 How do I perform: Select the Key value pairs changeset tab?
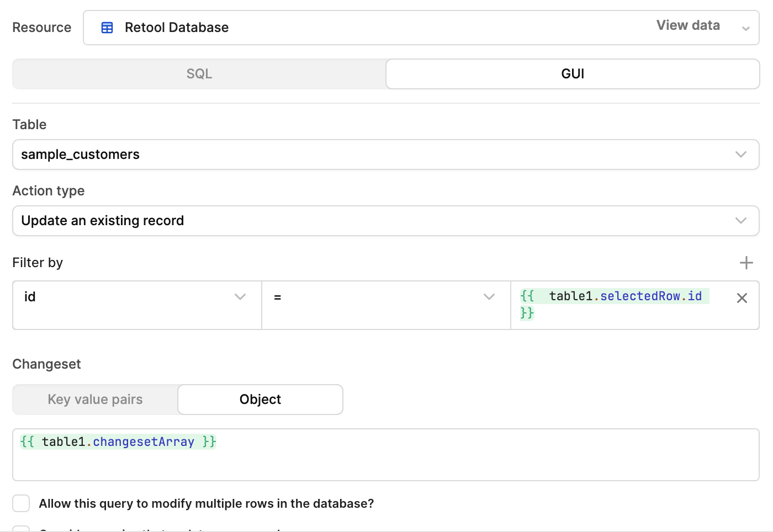tap(95, 400)
